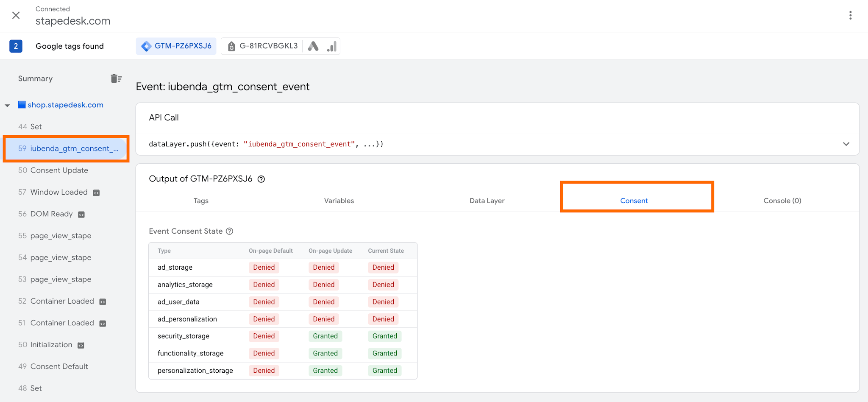This screenshot has width=868, height=402.
Task: Click the dataLayer.push API call code line
Action: (x=266, y=144)
